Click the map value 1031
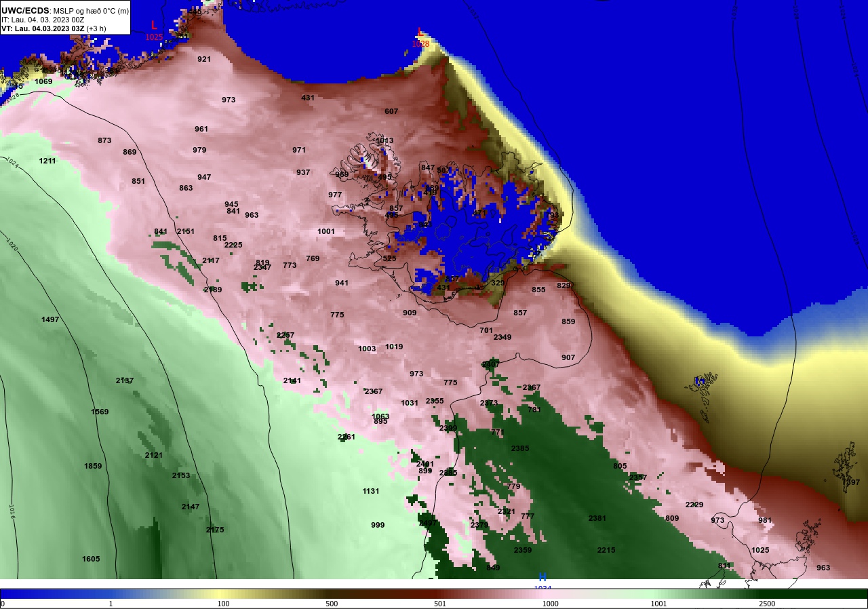 tap(410, 403)
